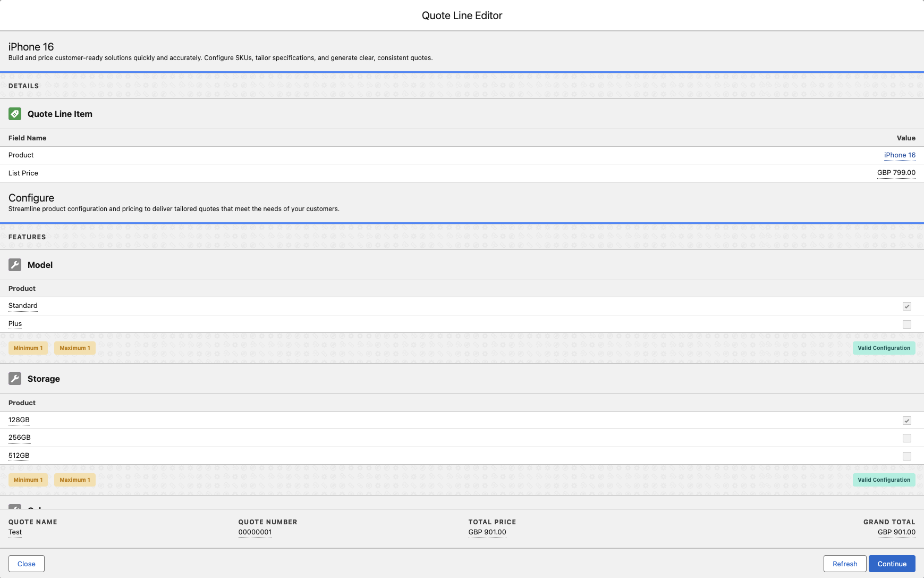Check the 512GB storage checkbox
This screenshot has height=578, width=924.
click(906, 456)
